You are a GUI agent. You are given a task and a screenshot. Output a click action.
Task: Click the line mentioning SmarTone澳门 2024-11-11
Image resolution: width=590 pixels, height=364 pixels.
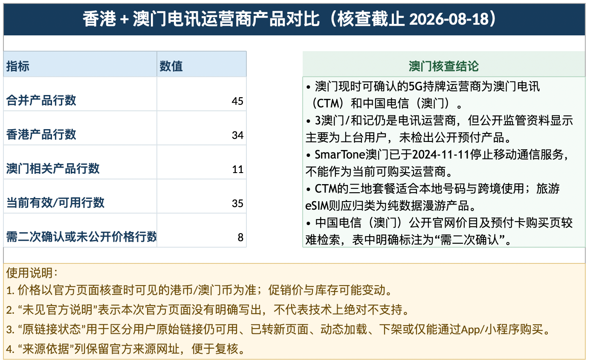tap(437, 162)
